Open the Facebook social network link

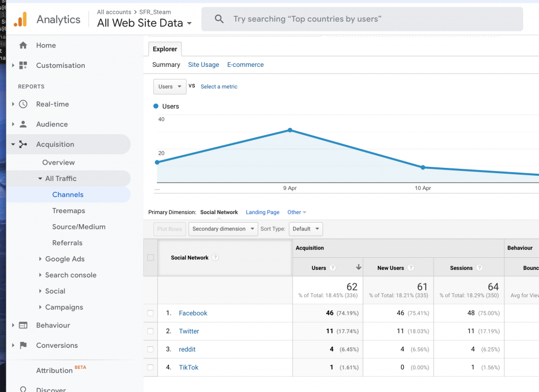point(193,313)
